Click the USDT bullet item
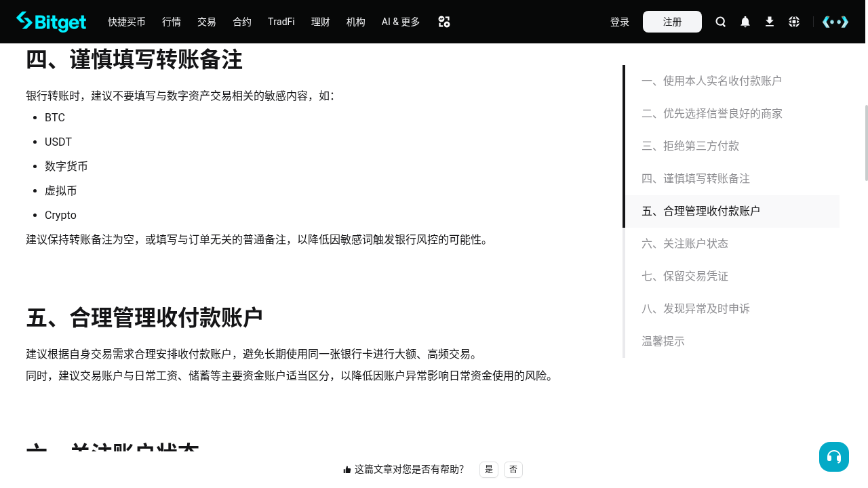Image resolution: width=868 pixels, height=488 pixels. (x=58, y=142)
